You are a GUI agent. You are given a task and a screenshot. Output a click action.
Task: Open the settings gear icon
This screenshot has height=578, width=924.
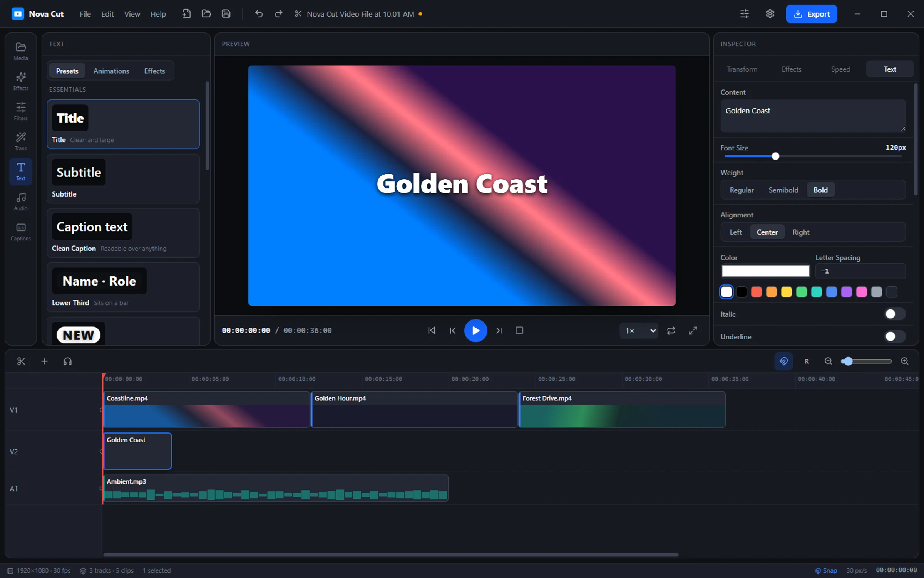click(770, 14)
